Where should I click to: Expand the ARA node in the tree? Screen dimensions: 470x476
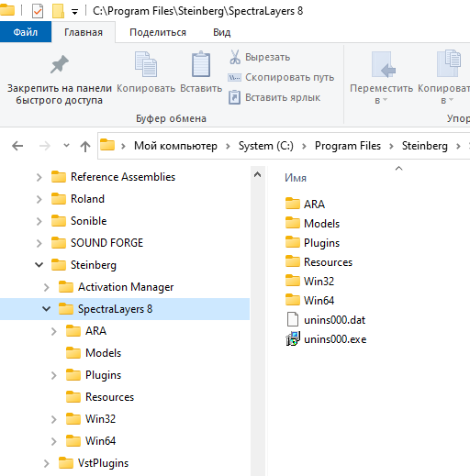pos(53,331)
